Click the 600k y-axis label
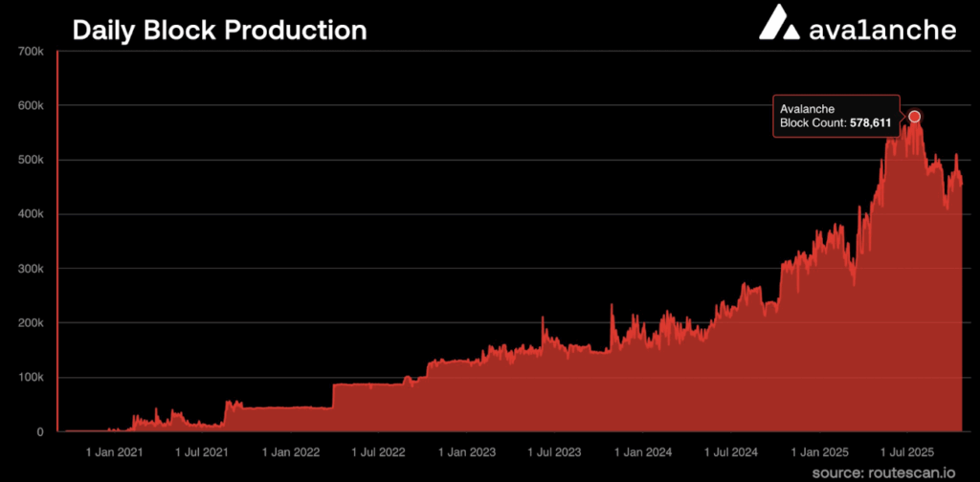Screen dimensions: 980x482 coord(31,105)
